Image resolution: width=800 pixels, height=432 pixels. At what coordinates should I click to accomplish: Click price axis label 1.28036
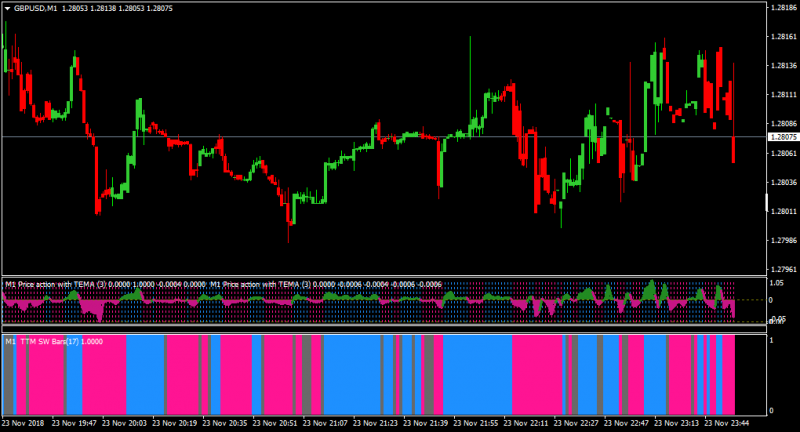click(x=784, y=182)
